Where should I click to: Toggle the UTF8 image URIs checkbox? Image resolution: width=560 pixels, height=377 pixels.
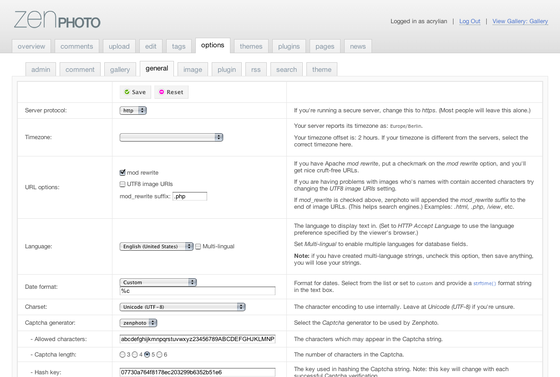[x=122, y=184]
